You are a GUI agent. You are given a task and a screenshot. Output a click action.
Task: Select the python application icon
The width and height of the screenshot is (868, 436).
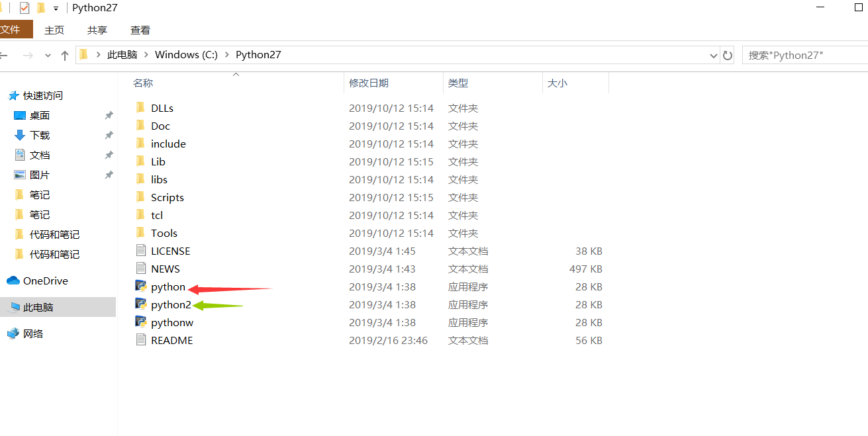[140, 286]
